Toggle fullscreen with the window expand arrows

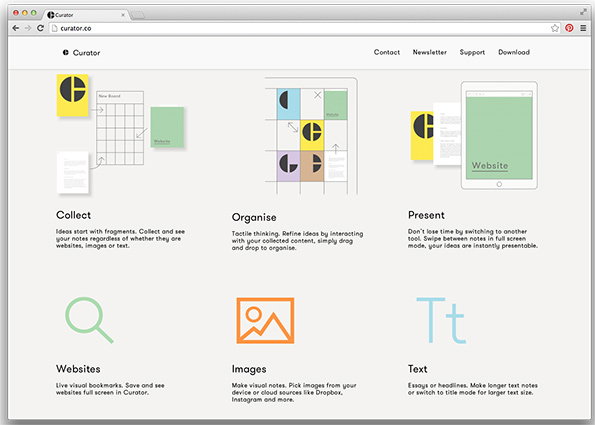(x=583, y=12)
